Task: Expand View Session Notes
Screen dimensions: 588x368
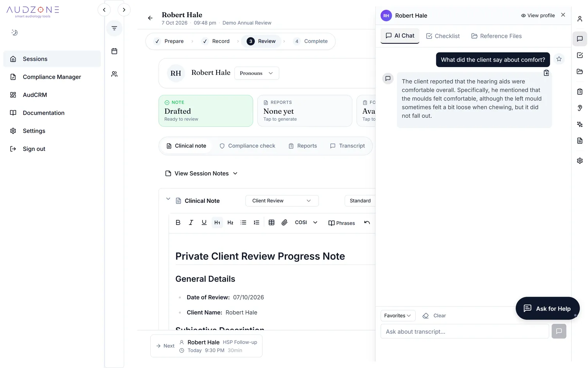Action: pyautogui.click(x=201, y=173)
